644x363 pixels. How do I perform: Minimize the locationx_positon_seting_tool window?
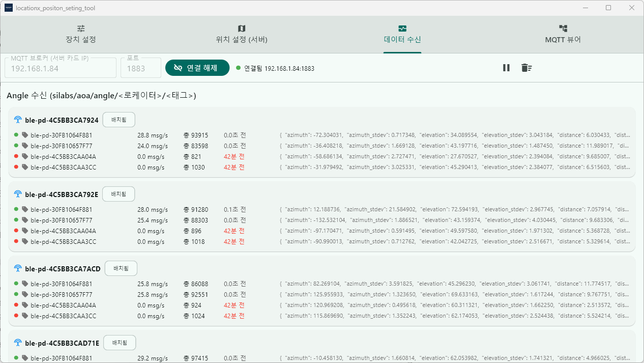tap(586, 8)
